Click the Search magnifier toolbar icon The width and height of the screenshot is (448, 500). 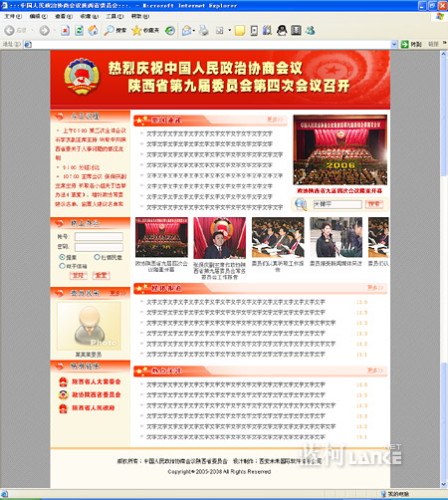[109, 31]
